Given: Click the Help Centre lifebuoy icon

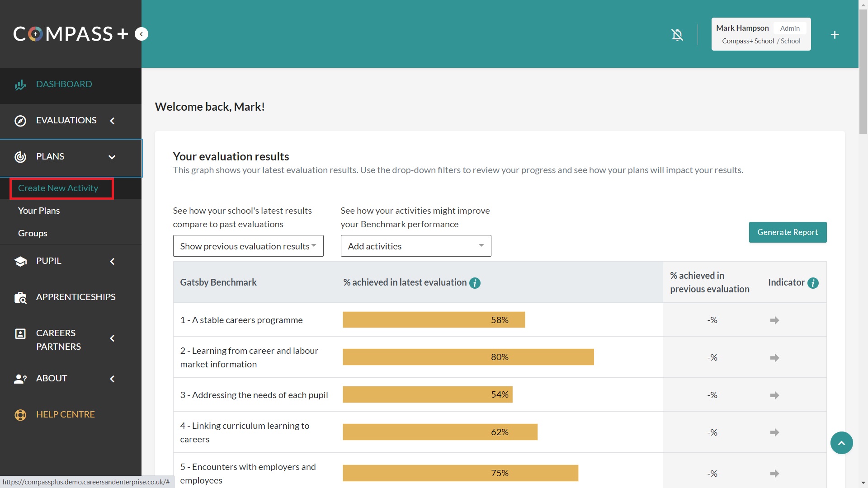Looking at the screenshot, I should tap(20, 415).
